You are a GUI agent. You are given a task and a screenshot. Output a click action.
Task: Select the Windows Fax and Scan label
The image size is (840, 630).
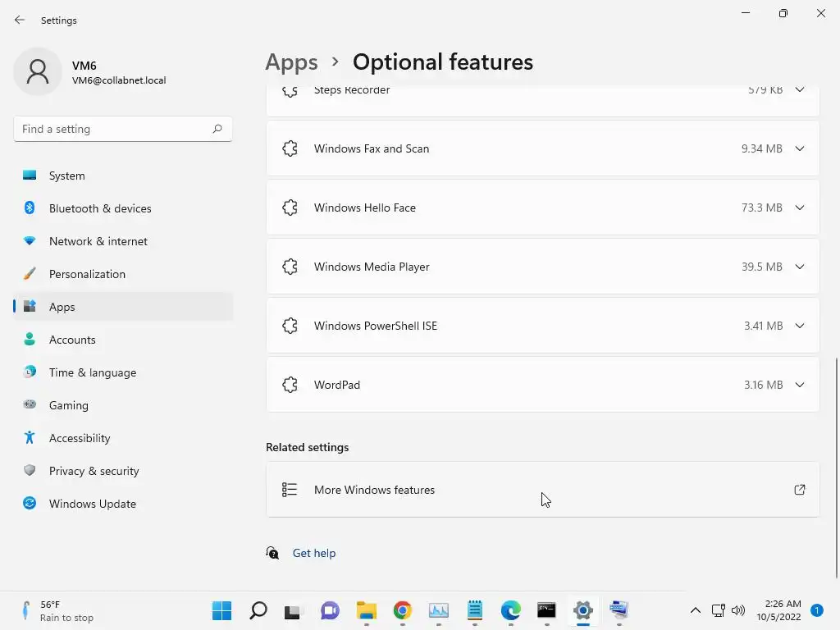click(372, 148)
